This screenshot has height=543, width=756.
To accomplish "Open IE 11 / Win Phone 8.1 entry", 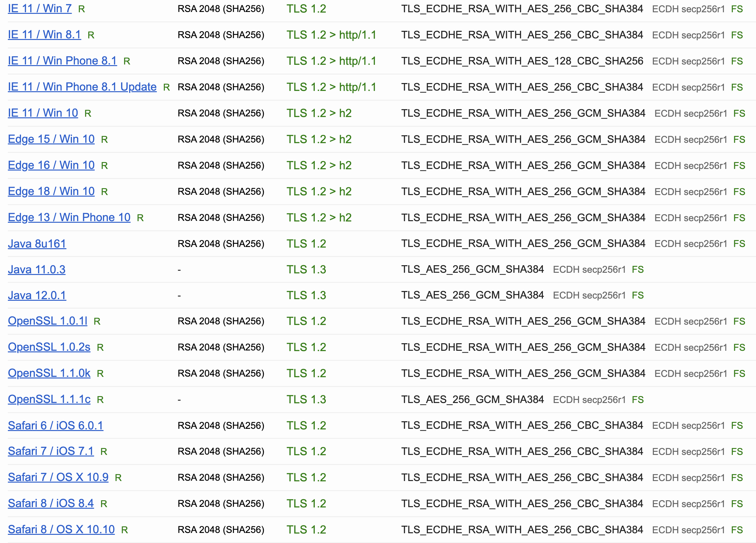I will pyautogui.click(x=62, y=60).
